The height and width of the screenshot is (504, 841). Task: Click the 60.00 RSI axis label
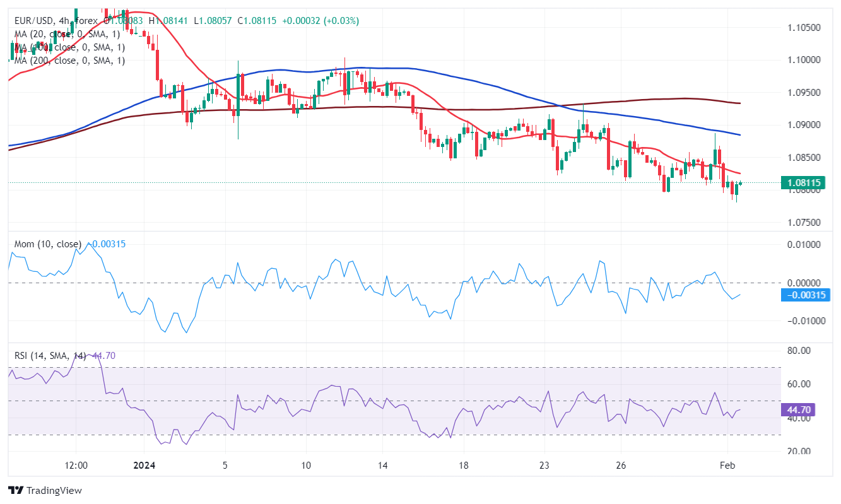[x=798, y=384]
